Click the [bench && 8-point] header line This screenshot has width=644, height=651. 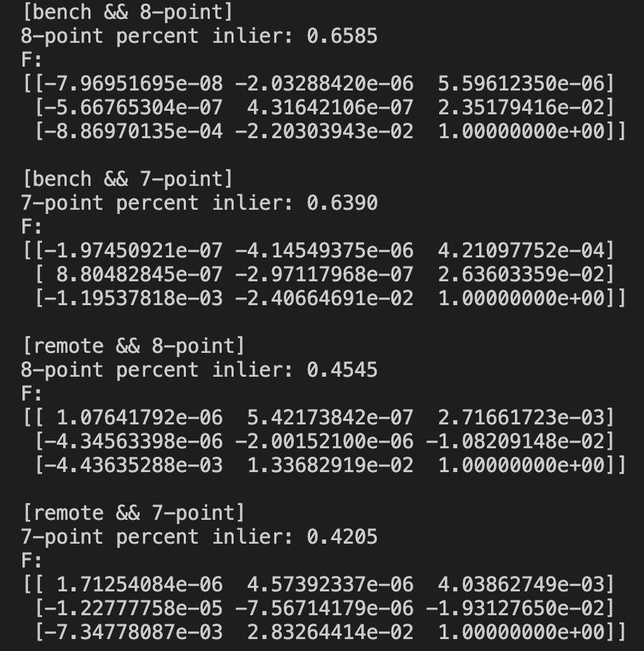point(128,12)
